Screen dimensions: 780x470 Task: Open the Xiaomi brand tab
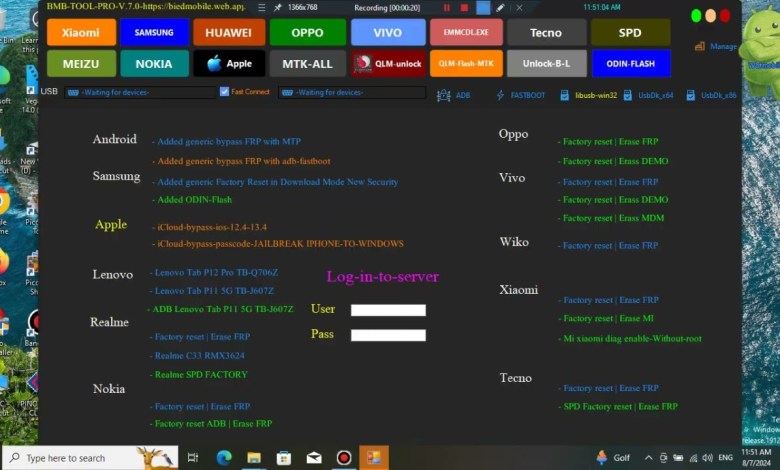[x=81, y=32]
